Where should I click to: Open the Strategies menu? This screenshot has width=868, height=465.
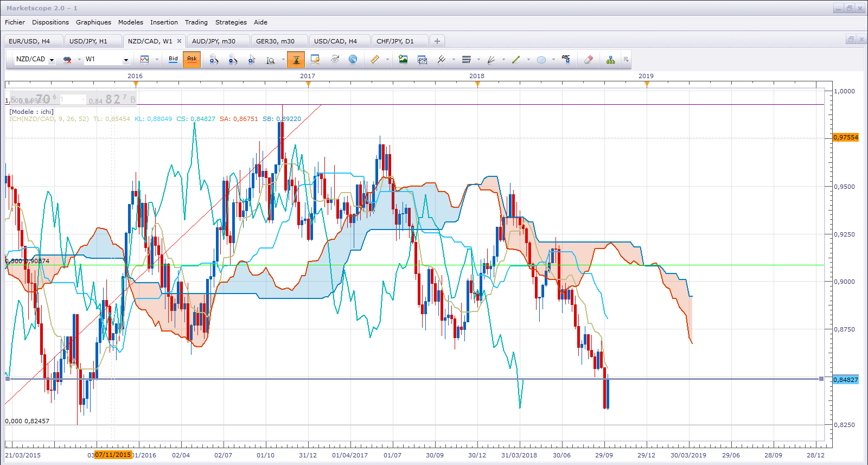[231, 22]
